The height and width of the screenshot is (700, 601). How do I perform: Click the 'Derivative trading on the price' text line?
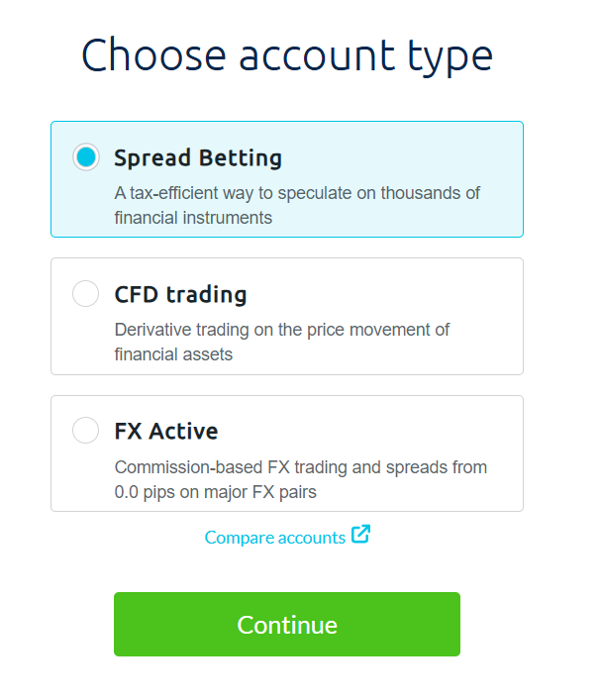click(282, 330)
